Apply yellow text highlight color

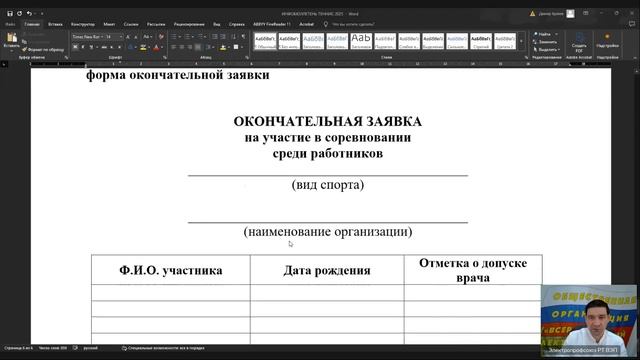tap(143, 47)
